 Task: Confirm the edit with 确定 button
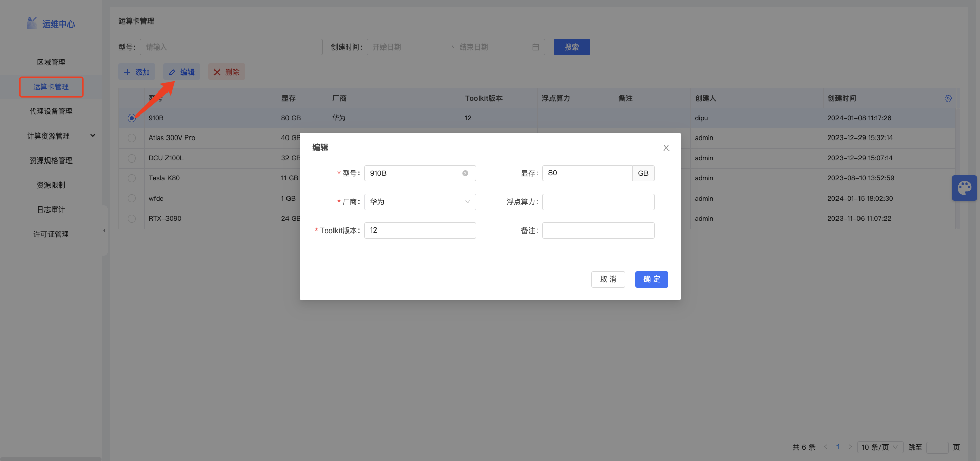coord(652,280)
